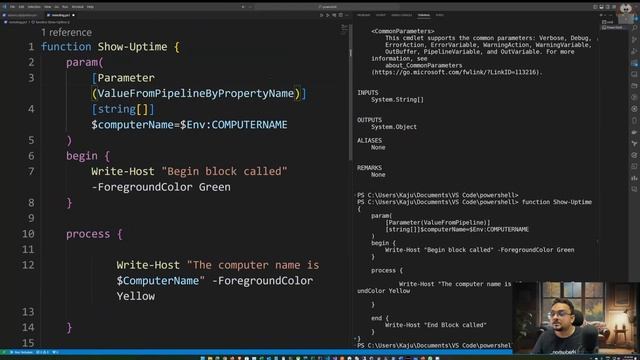Open the bar-chart icon in activity bar
Screen dimensions: 640x360
tap(634, 178)
